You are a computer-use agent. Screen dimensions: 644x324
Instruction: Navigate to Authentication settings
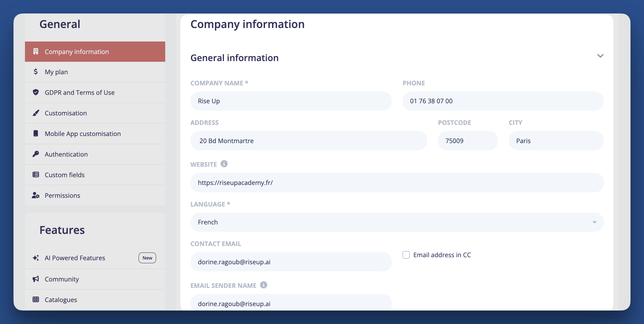(95, 154)
